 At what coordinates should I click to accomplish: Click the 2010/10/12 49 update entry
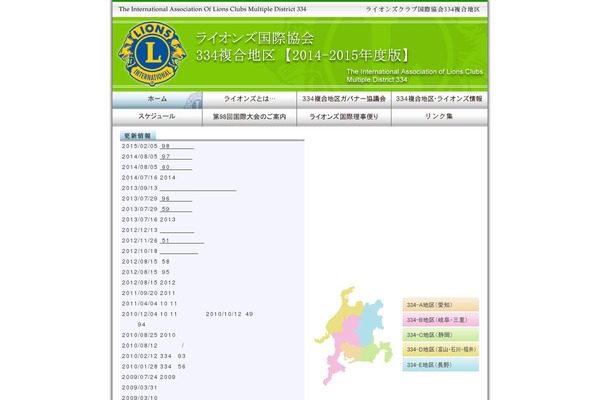(x=229, y=314)
